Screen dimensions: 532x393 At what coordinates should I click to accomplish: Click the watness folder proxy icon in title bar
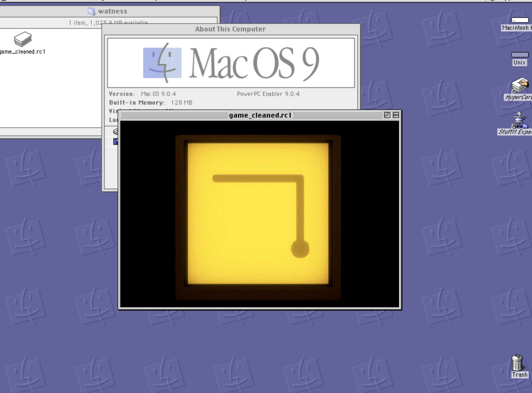[92, 11]
